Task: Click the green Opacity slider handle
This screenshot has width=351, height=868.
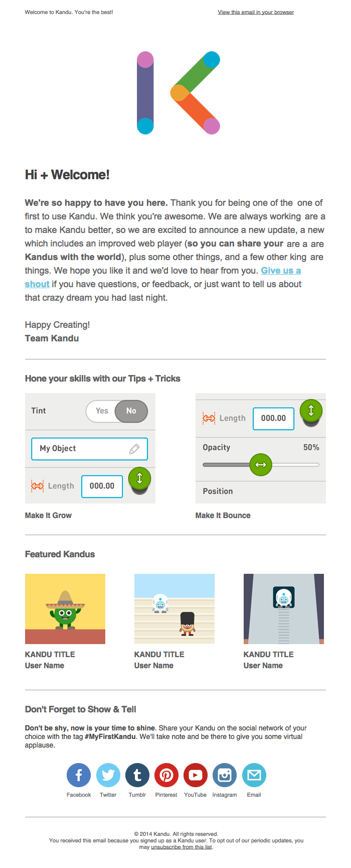Action: pos(261,465)
